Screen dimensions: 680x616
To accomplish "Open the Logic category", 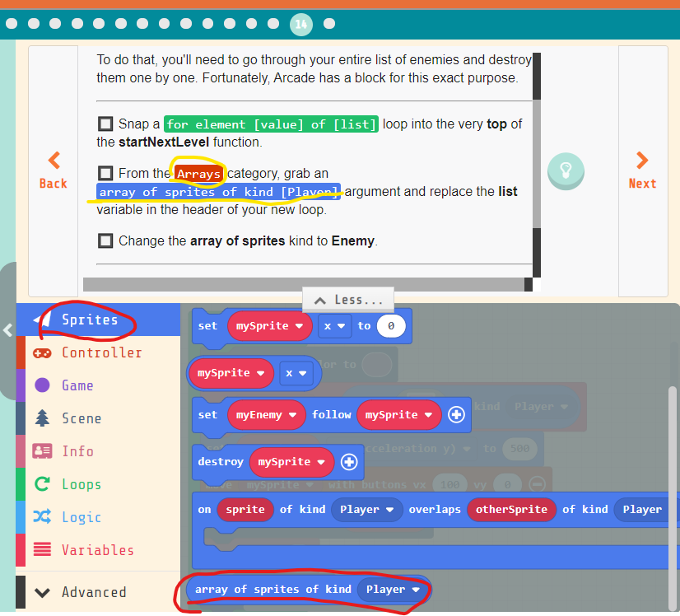I will (x=98, y=517).
